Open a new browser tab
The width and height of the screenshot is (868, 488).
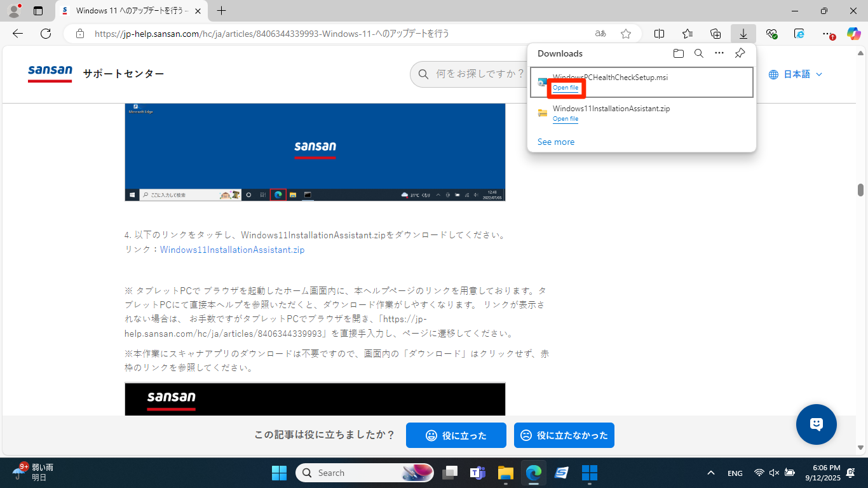[x=221, y=11]
